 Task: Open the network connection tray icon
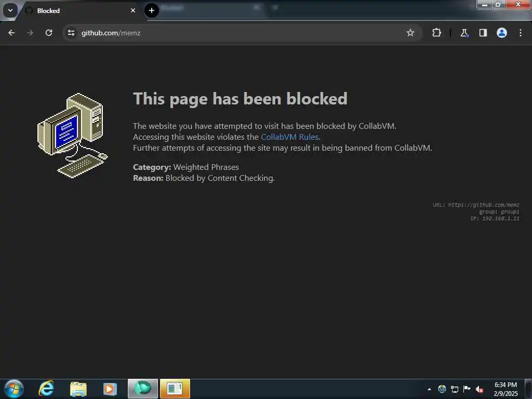[455, 389]
